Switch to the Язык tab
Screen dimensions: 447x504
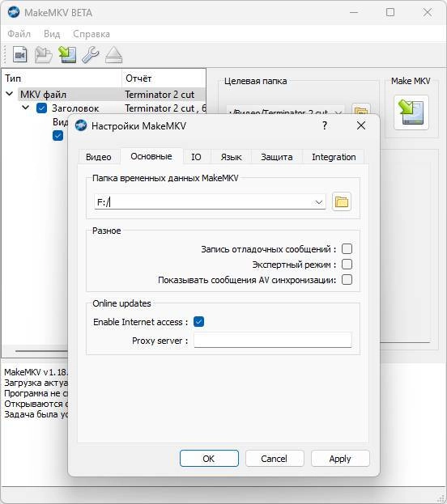click(x=231, y=157)
